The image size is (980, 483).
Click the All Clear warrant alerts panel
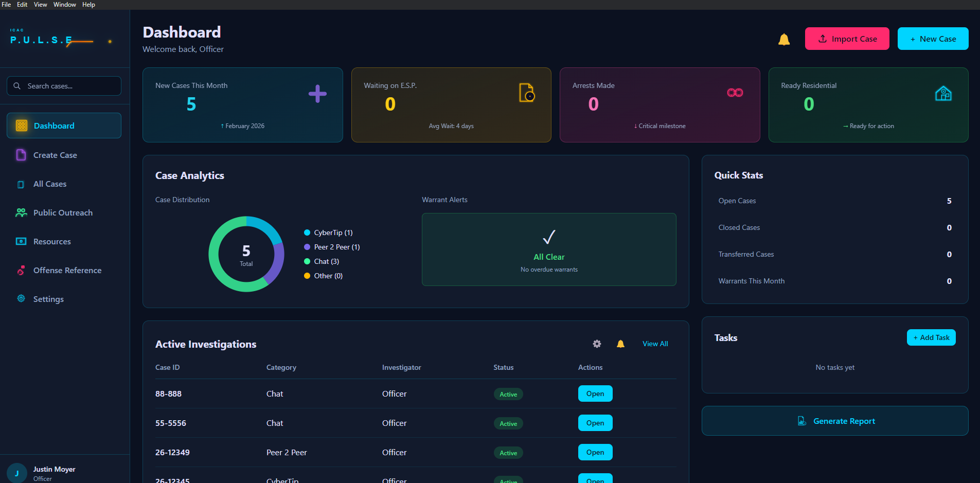(549, 249)
